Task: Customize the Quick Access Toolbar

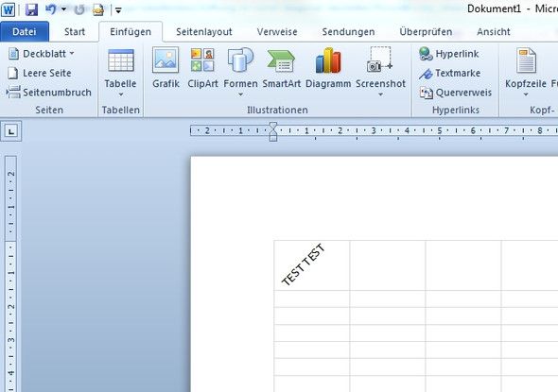Action: pyautogui.click(x=118, y=10)
